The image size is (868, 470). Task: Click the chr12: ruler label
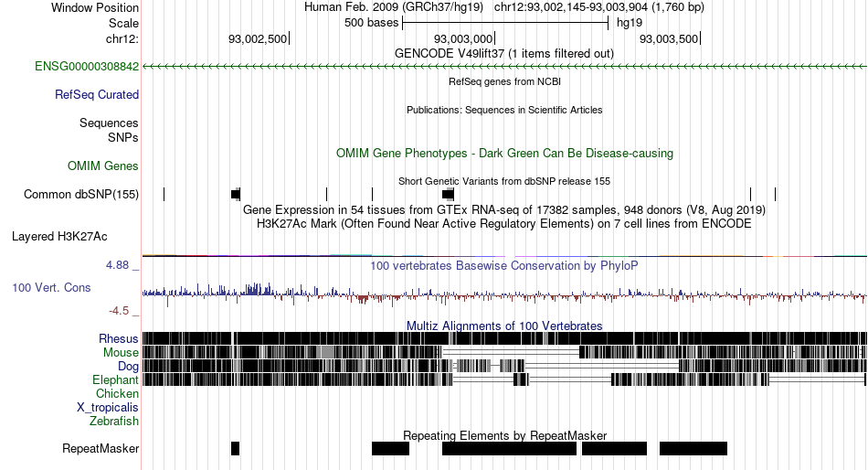122,38
